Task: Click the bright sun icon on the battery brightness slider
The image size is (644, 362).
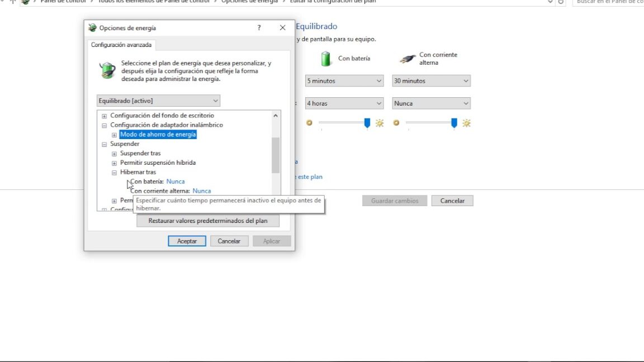Action: pos(380,123)
